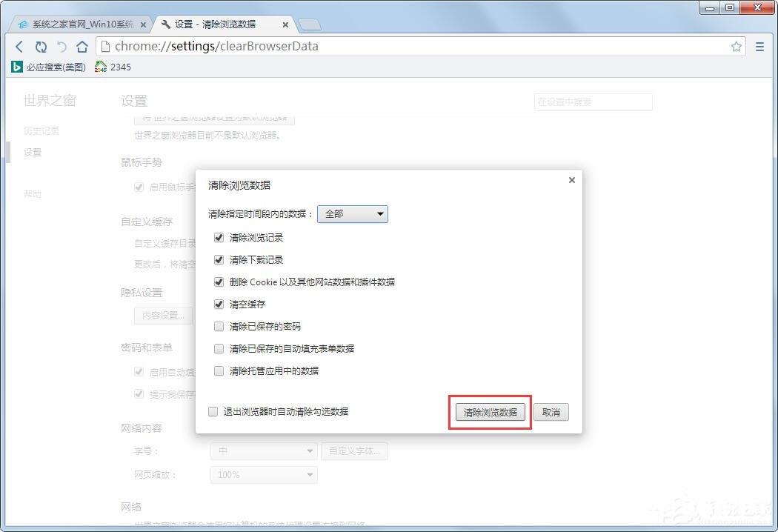This screenshot has height=532, width=778.
Task: Click the undo closed tab icon
Action: [61, 47]
